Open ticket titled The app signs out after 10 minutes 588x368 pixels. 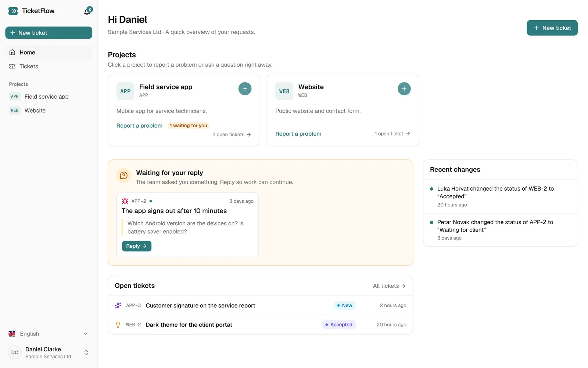click(174, 211)
